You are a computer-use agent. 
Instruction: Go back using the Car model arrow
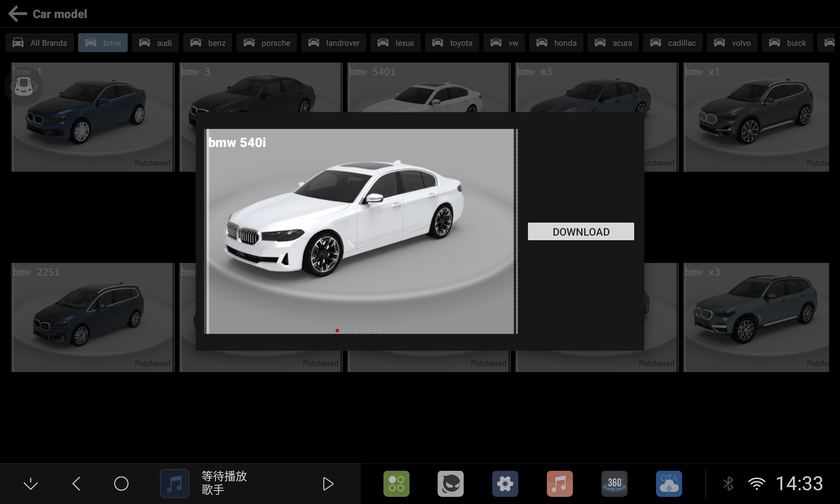pyautogui.click(x=18, y=14)
